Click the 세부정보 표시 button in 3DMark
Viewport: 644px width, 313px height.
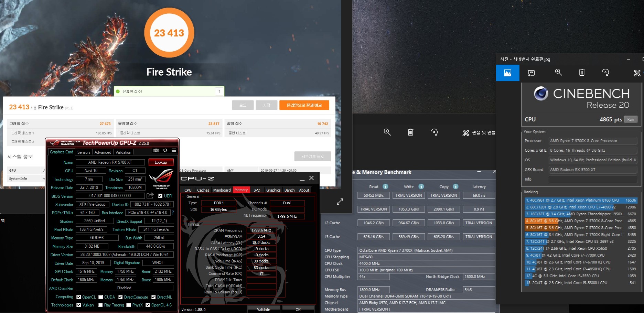pos(313,156)
